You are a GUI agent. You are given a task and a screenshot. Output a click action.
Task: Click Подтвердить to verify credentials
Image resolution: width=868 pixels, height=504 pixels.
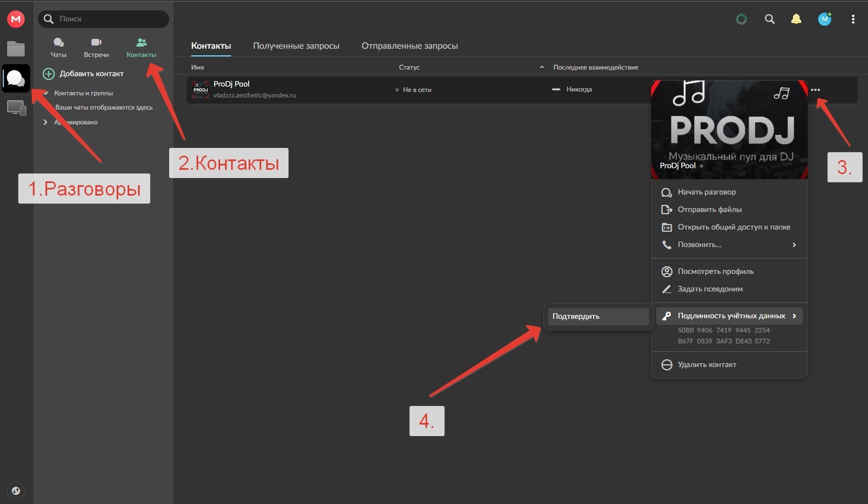click(598, 317)
